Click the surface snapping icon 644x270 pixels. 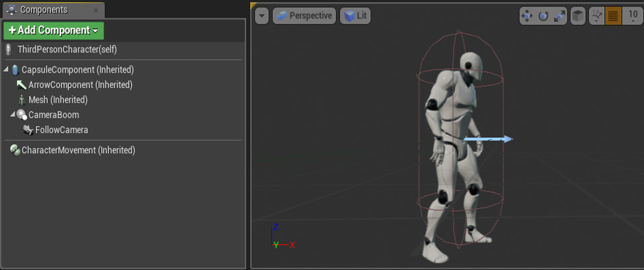[596, 16]
